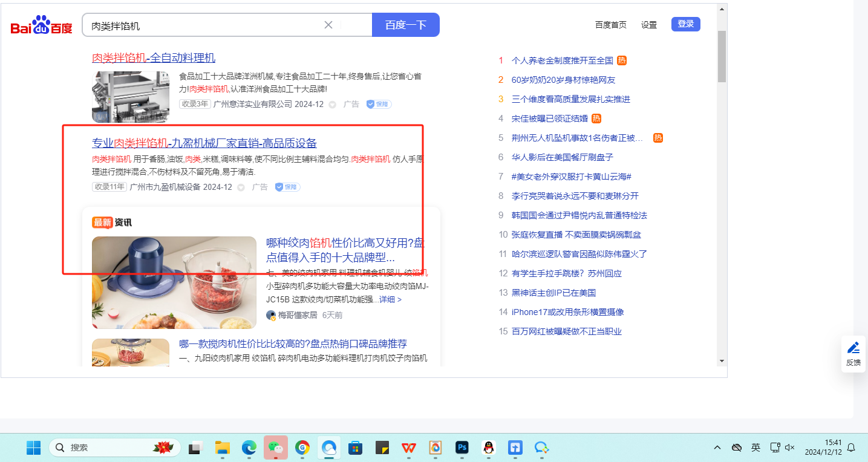This screenshot has height=462, width=868.
Task: Open hot topic iPhone17或改用条形横置摄像
Action: [x=568, y=312]
